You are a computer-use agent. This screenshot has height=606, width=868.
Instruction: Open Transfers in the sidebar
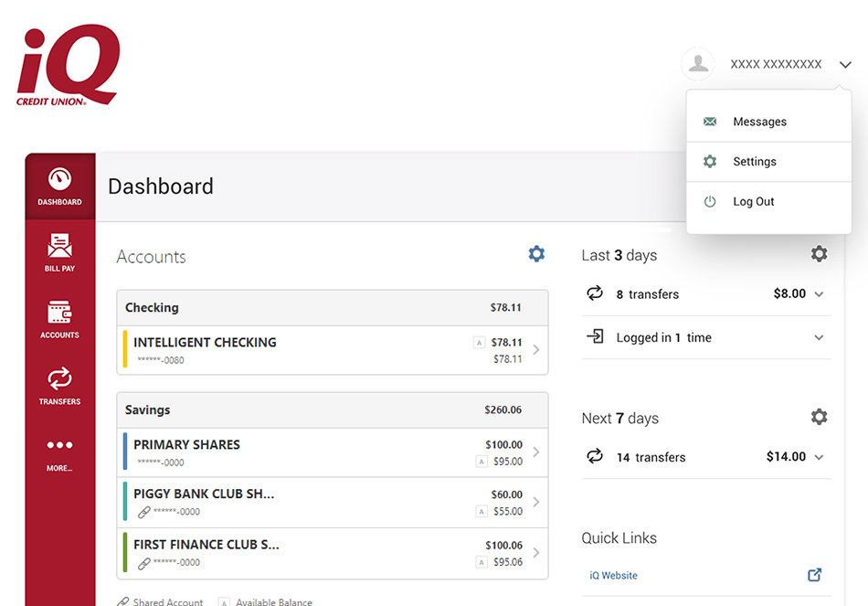click(x=59, y=386)
